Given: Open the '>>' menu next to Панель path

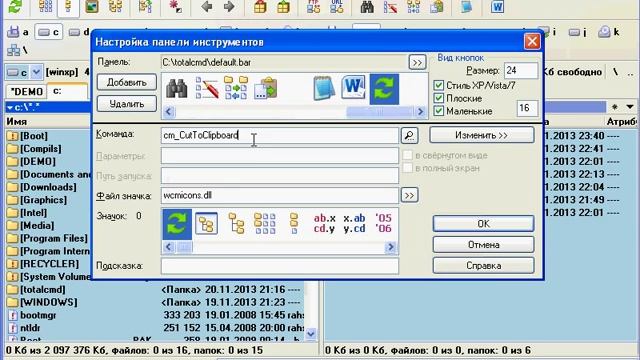Looking at the screenshot, I should (x=417, y=62).
